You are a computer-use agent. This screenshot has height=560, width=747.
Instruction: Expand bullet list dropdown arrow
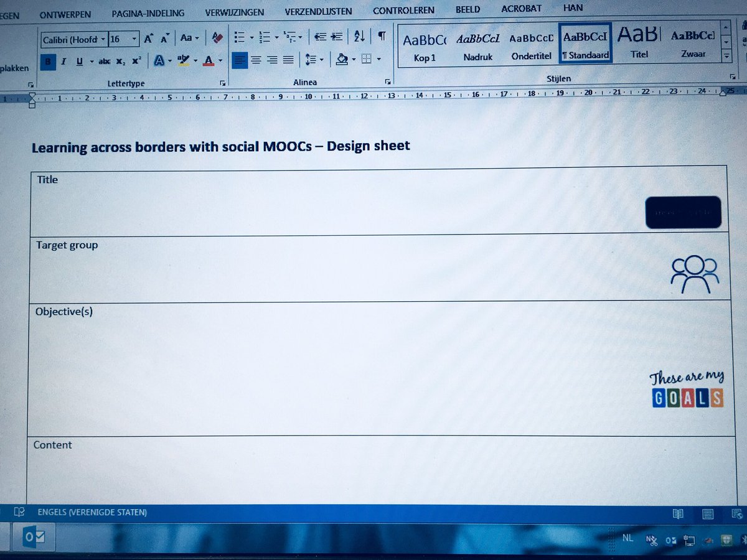[x=251, y=38]
